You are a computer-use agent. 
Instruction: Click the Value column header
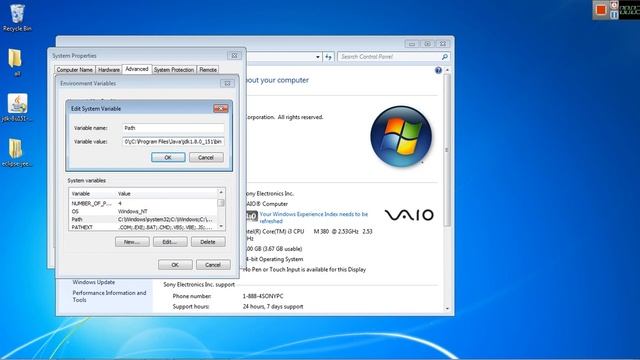[x=167, y=193]
